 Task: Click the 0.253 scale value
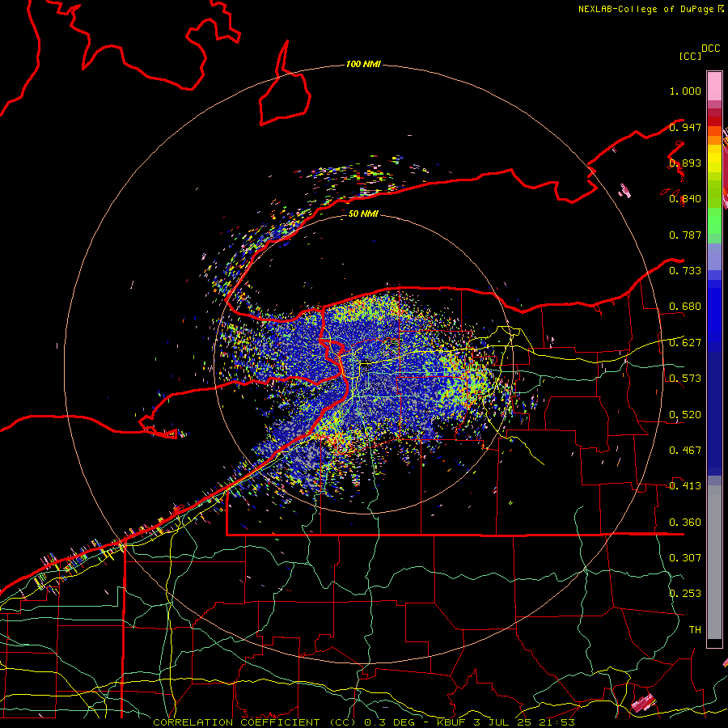[685, 594]
